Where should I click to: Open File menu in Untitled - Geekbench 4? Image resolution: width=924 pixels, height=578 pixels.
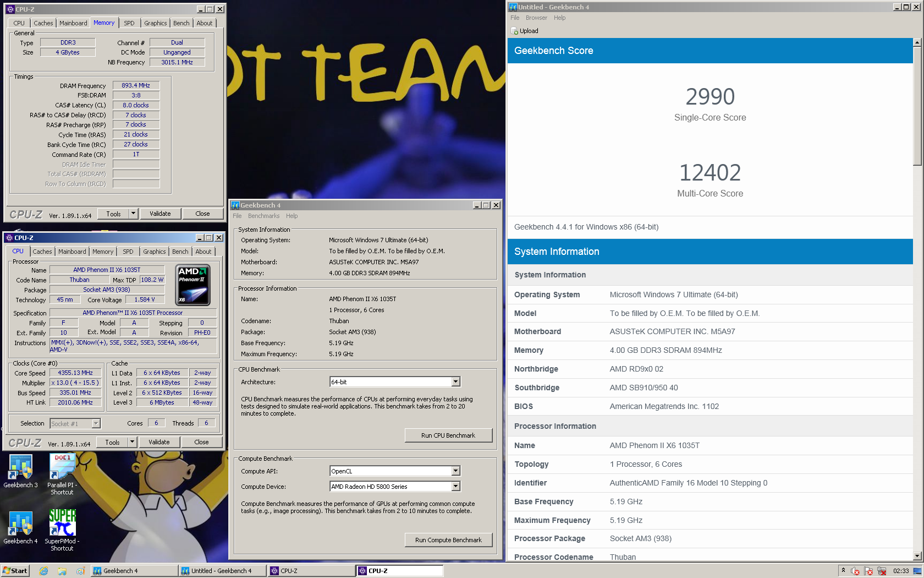click(515, 18)
